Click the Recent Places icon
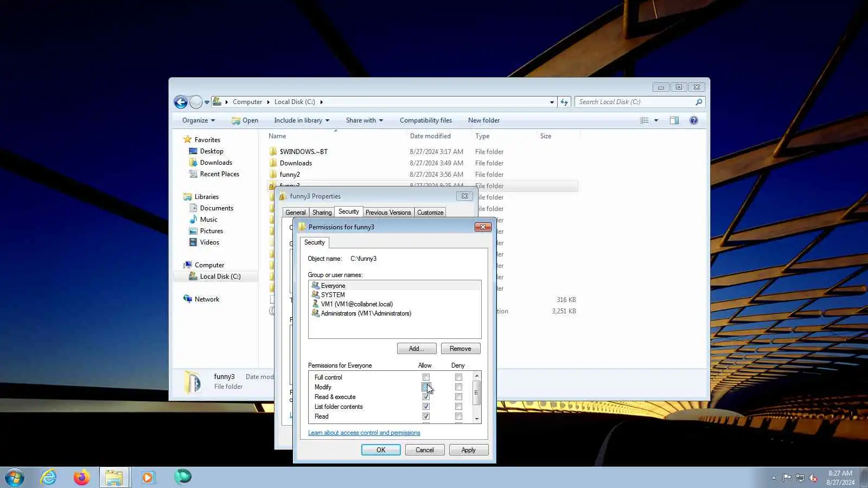868x488 pixels. (x=193, y=174)
